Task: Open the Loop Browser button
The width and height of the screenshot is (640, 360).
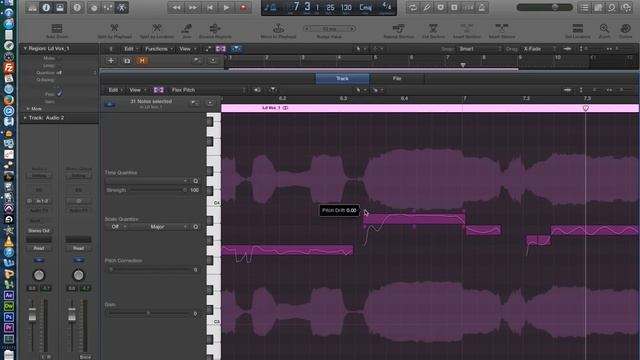Action: click(612, 7)
